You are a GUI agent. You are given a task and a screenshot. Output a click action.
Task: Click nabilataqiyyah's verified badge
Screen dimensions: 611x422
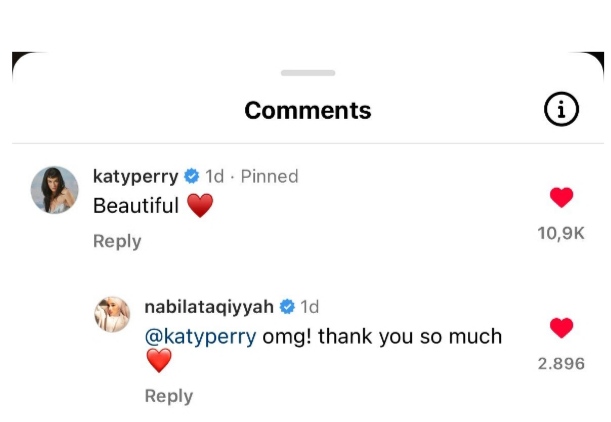click(x=287, y=306)
